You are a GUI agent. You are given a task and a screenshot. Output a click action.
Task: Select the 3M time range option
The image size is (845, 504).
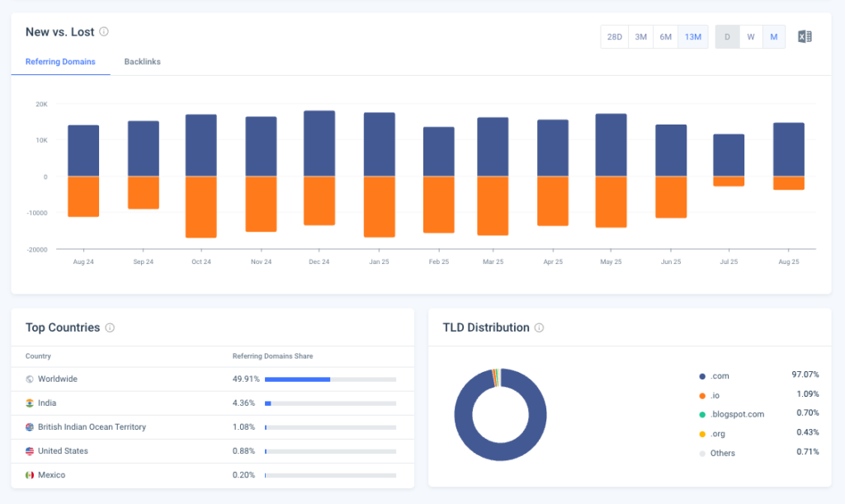tap(640, 36)
